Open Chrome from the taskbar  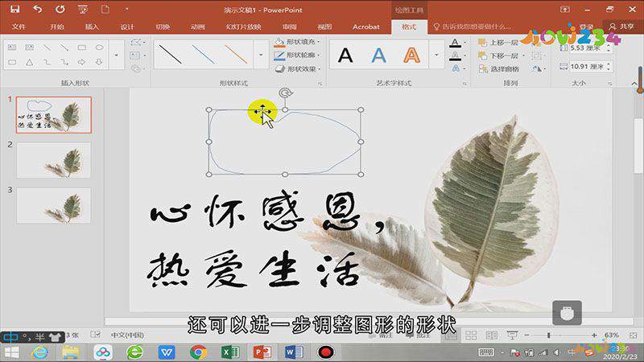click(x=199, y=352)
